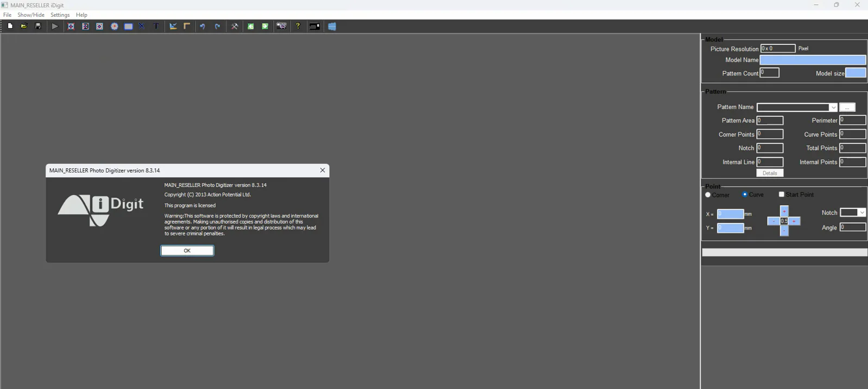
Task: Confirm the about dialog with OK
Action: coord(187,251)
